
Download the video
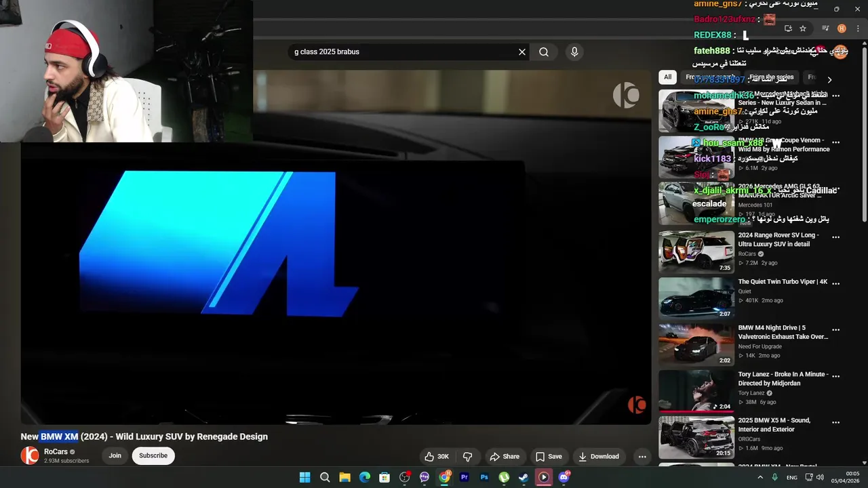coord(598,456)
